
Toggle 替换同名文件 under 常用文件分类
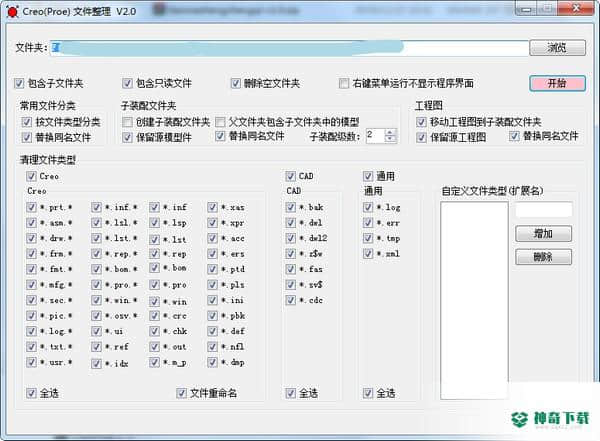tap(26, 137)
